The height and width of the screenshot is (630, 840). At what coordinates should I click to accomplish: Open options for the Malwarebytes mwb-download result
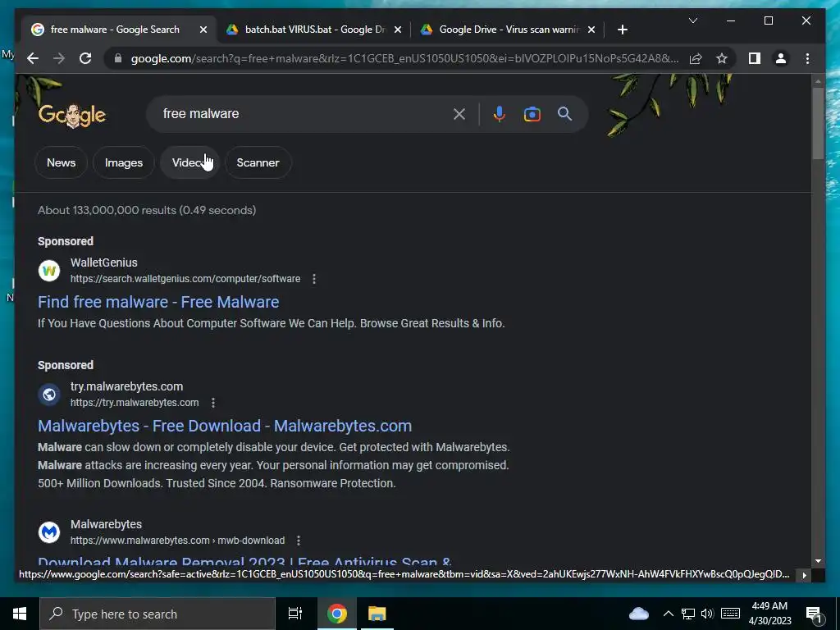[x=299, y=541]
